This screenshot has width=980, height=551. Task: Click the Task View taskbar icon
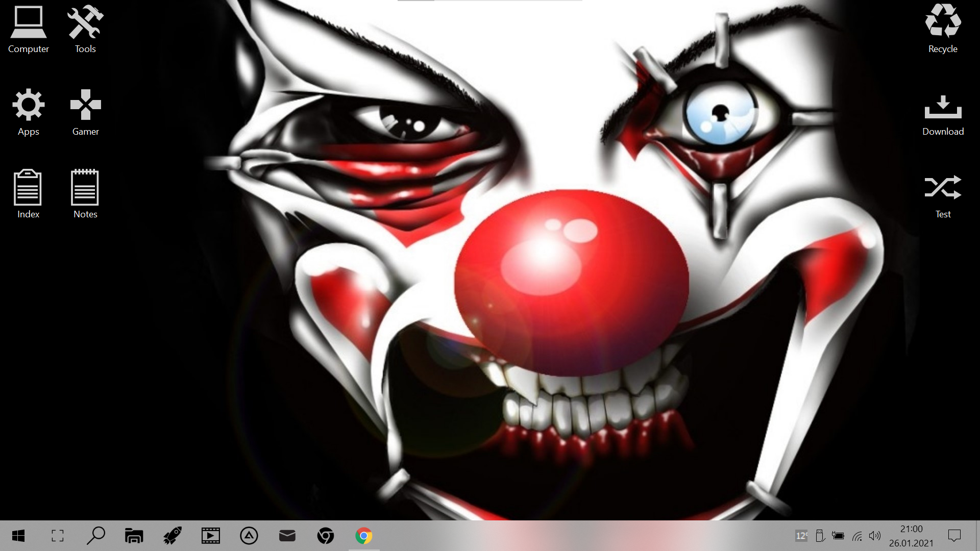(x=58, y=536)
